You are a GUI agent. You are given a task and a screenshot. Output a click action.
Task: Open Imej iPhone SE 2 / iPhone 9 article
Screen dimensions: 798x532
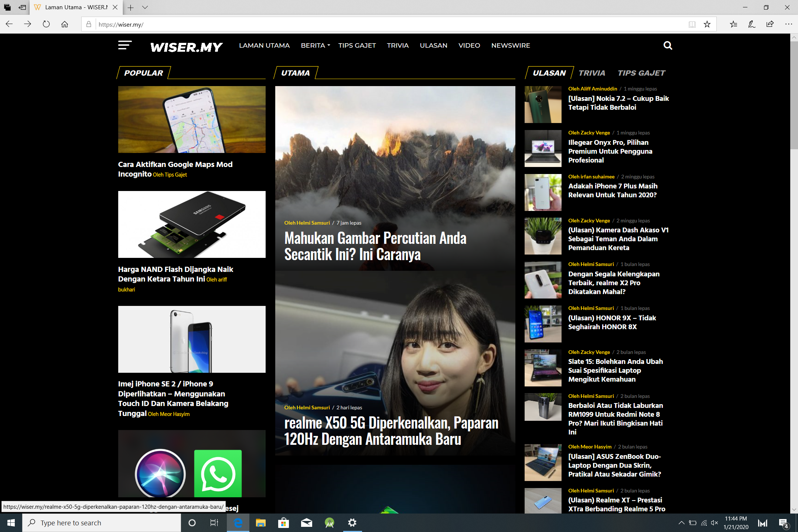click(x=173, y=399)
